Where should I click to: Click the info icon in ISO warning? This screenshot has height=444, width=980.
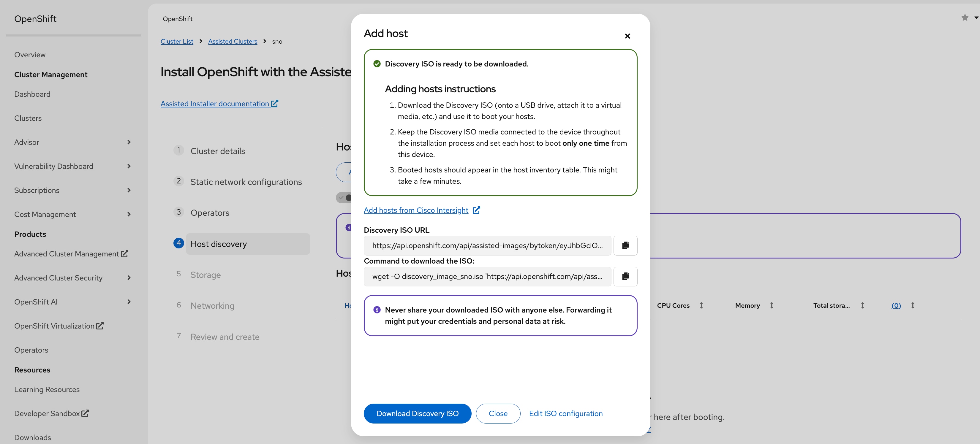click(x=377, y=310)
